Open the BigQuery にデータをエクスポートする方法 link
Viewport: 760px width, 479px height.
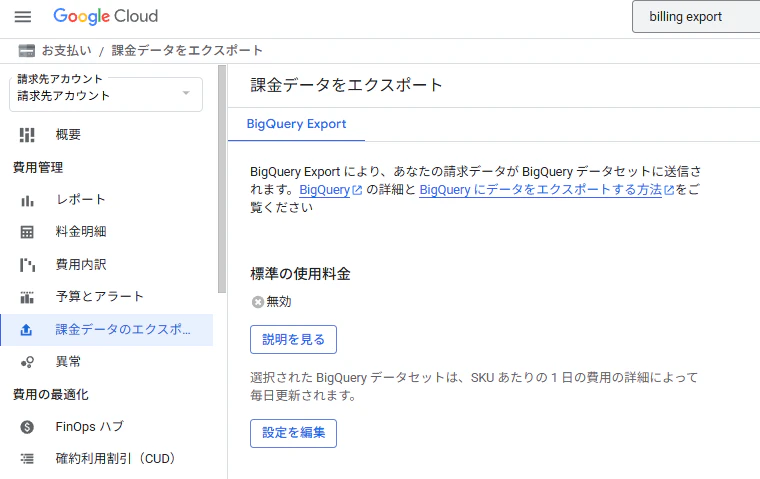tap(547, 190)
